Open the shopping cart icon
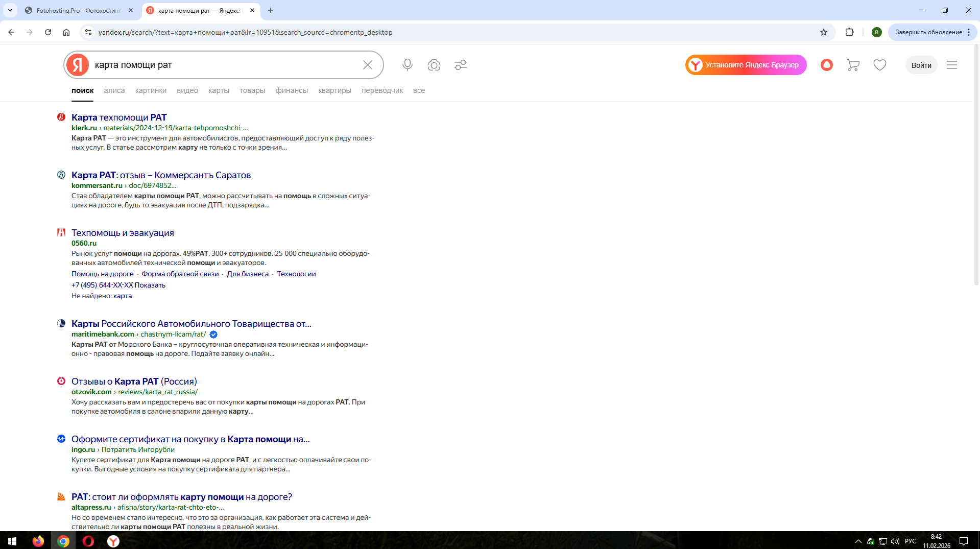Image resolution: width=980 pixels, height=549 pixels. pos(853,65)
